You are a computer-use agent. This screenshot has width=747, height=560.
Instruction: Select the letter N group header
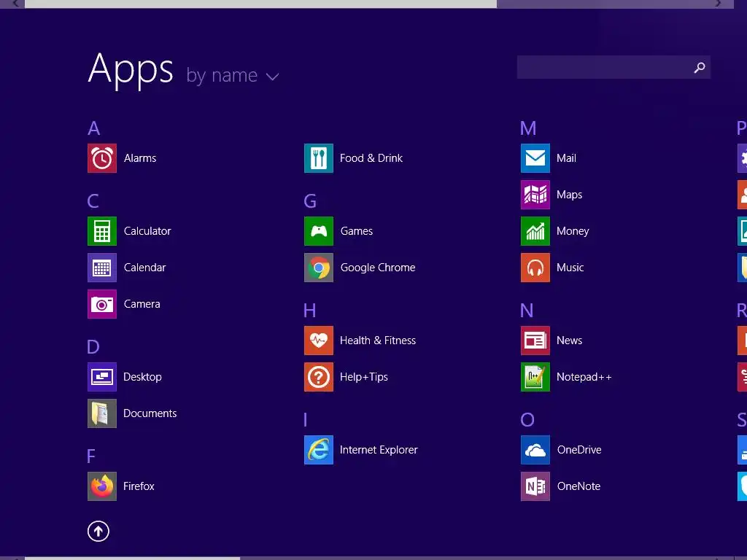tap(527, 311)
